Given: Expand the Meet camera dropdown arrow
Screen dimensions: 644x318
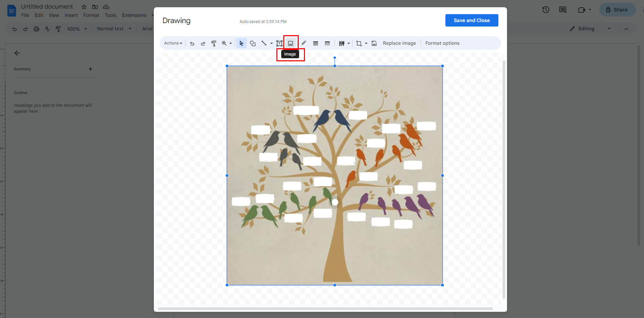Looking at the screenshot, I should coord(590,10).
